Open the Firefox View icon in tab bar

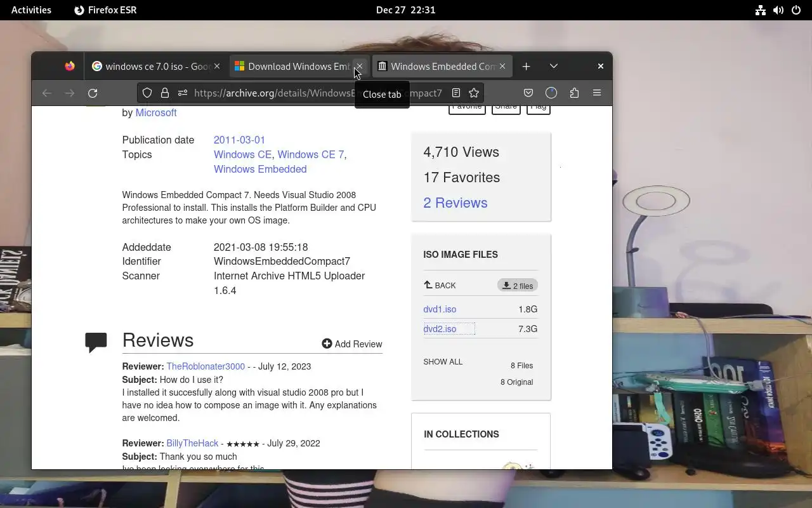[70, 66]
